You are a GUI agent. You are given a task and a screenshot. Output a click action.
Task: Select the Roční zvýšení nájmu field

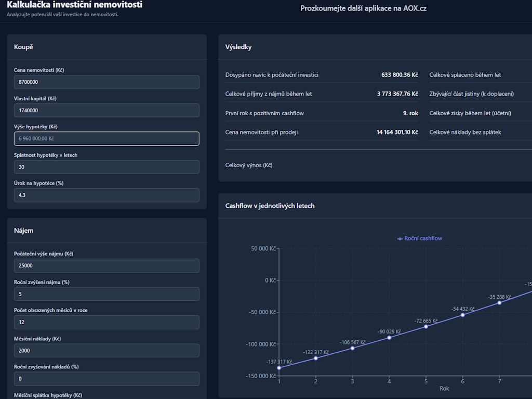pos(107,294)
